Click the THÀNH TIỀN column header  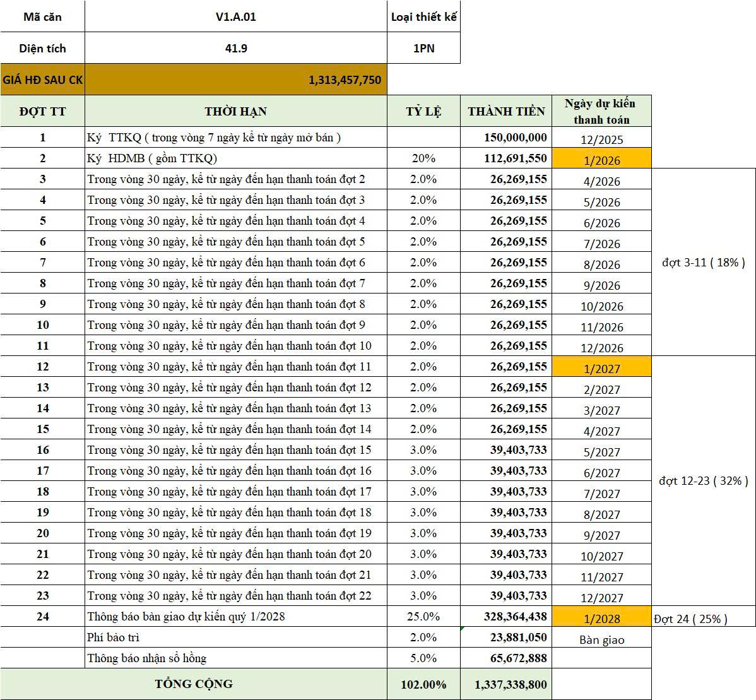[506, 112]
